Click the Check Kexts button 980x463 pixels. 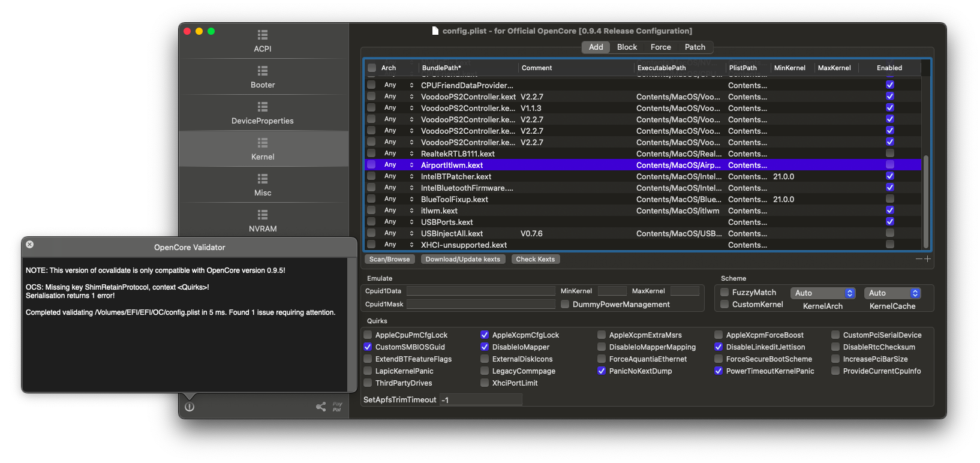535,260
